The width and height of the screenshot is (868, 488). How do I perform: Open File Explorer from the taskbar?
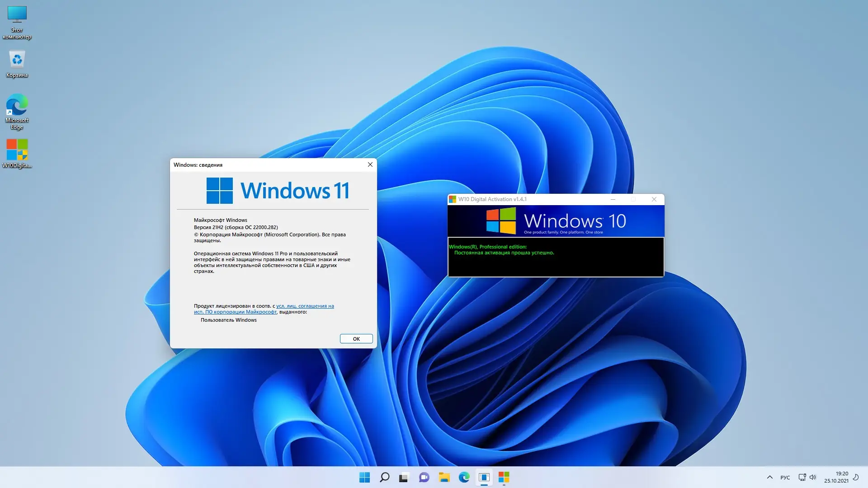pyautogui.click(x=444, y=477)
